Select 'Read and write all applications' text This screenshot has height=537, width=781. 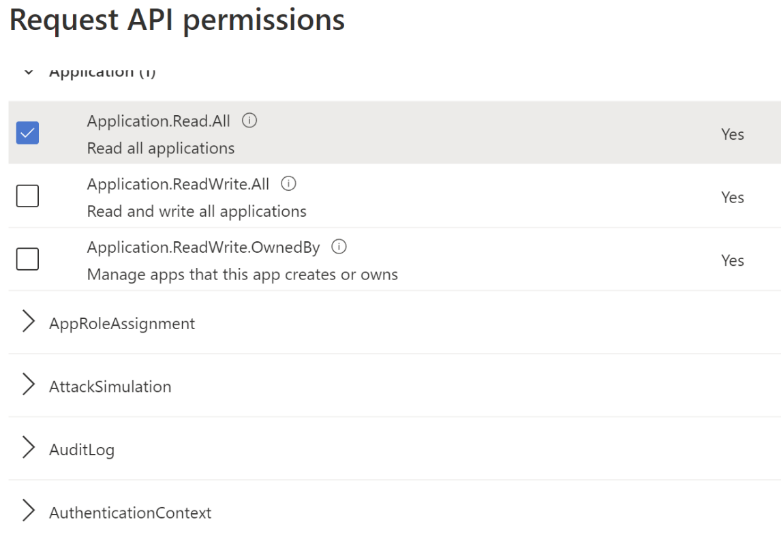point(197,212)
